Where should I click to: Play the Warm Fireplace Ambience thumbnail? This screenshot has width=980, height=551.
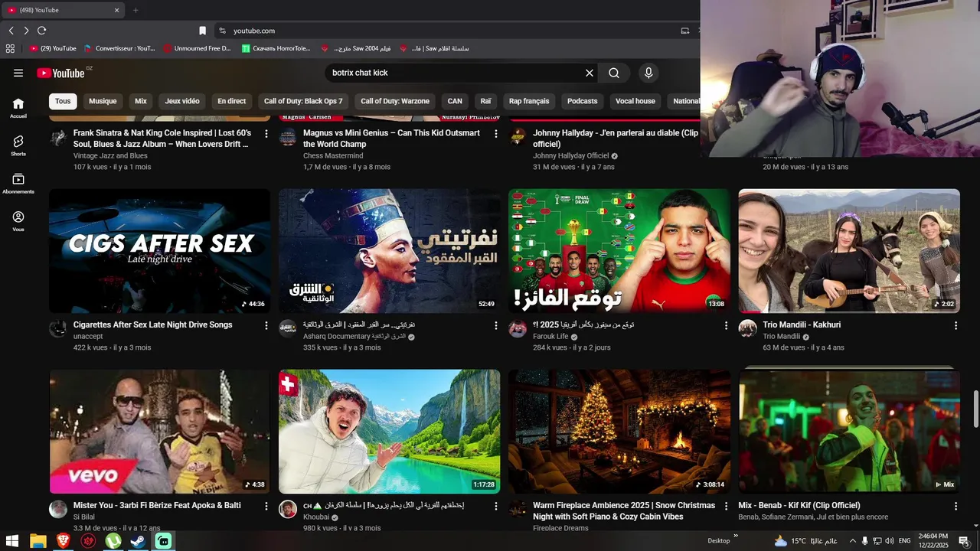[619, 432]
